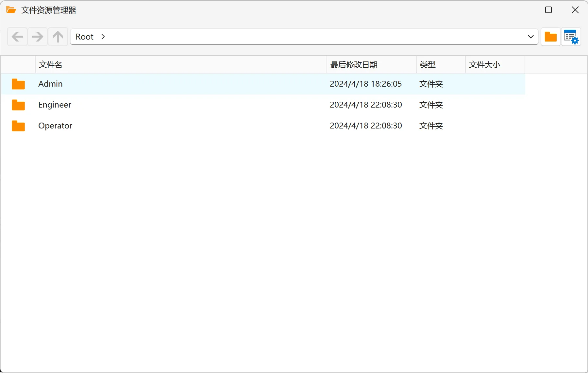Sort by the 文件大小 column header

pyautogui.click(x=495, y=65)
